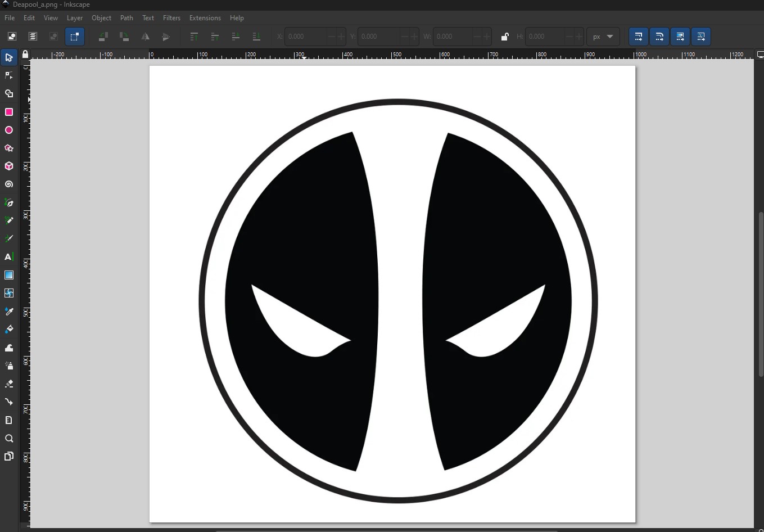The width and height of the screenshot is (764, 532).
Task: Select the 3D Box tool
Action: pos(9,166)
